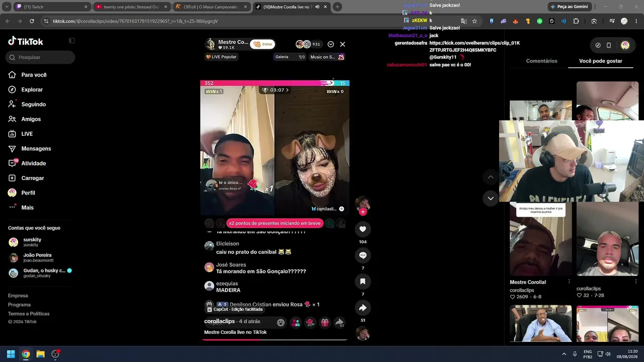Show hidden system tray icons

pos(564,354)
